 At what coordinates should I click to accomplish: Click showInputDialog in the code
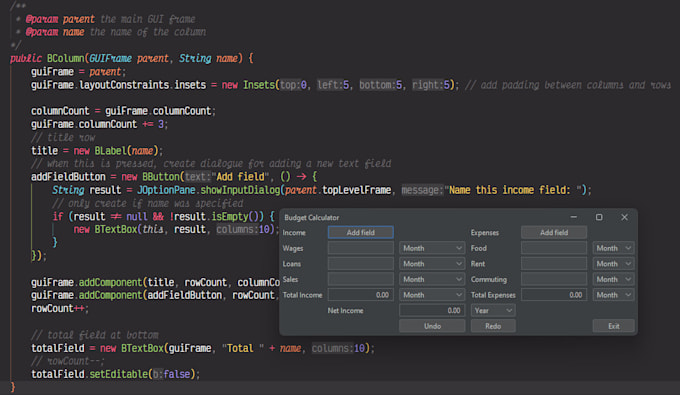[240, 190]
